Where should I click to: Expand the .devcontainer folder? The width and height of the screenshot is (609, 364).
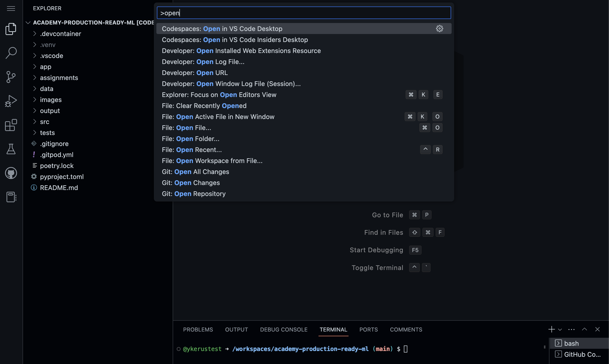tap(61, 34)
